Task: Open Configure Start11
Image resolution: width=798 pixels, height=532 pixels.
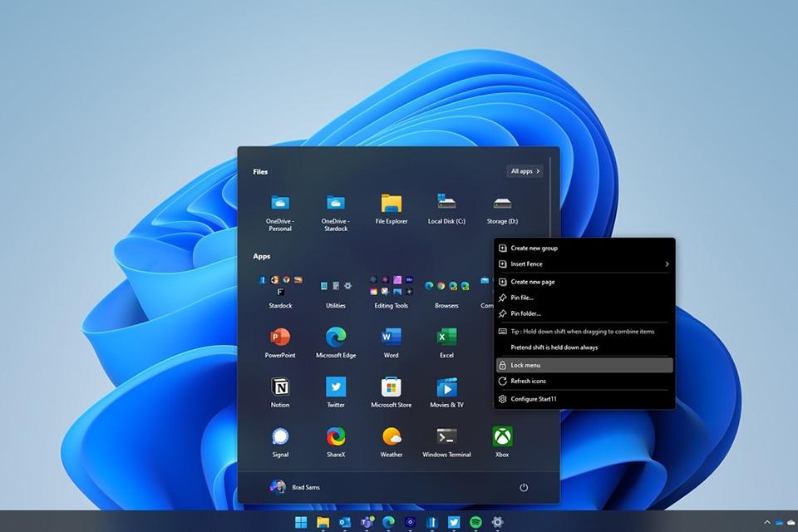Action: pos(584,399)
